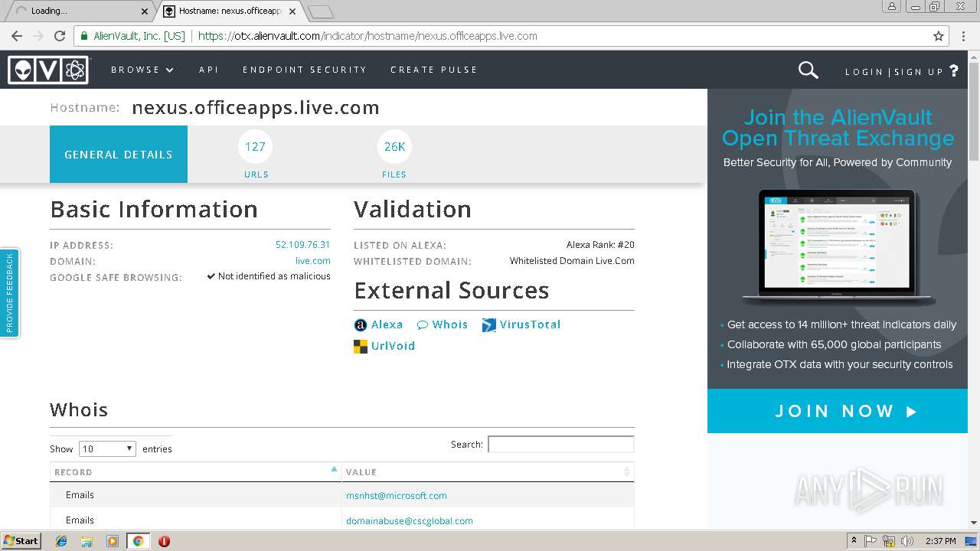Click the Whois speech bubble icon
Image resolution: width=980 pixels, height=551 pixels.
point(422,325)
